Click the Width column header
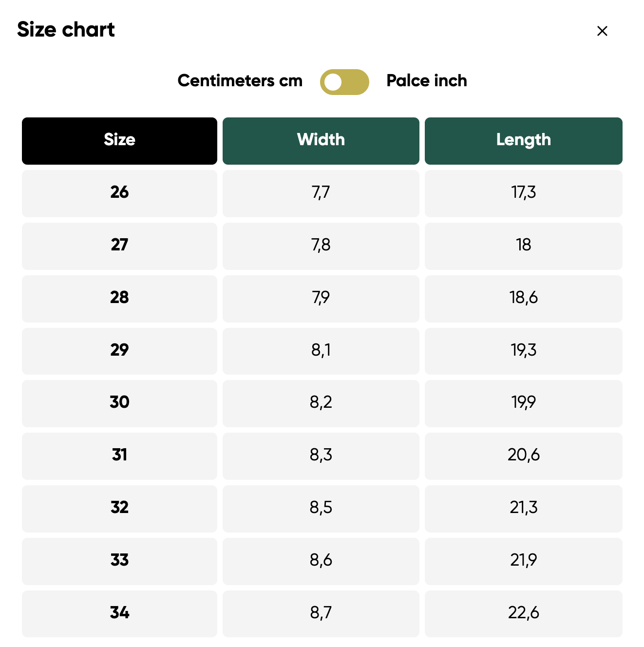 (x=321, y=141)
